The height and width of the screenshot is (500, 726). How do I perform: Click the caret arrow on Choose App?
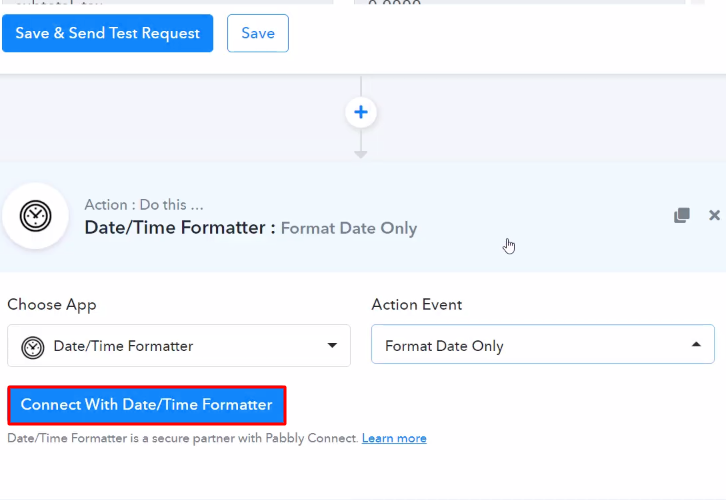coord(332,345)
